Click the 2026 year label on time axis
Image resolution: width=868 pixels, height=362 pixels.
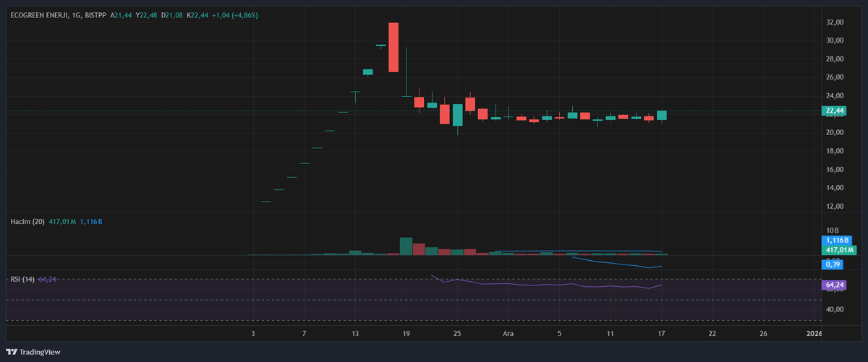tap(814, 334)
